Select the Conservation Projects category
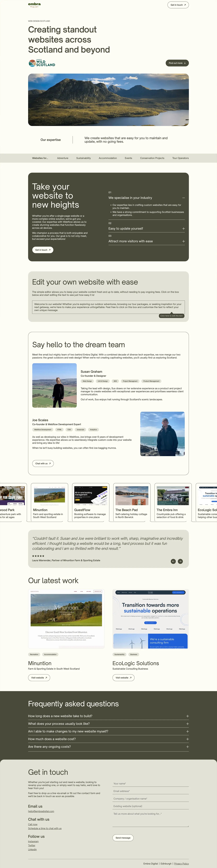The height and width of the screenshot is (868, 217). click(152, 158)
